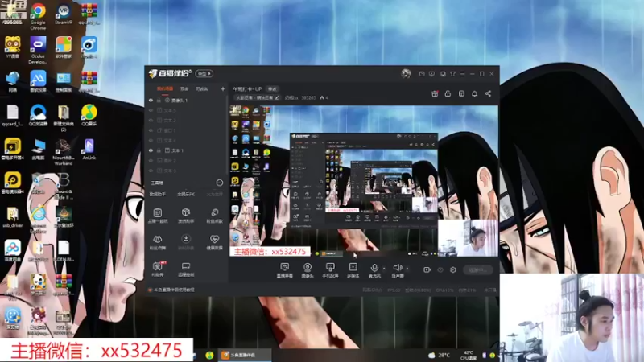
Task: Open Google Chrome desktop icon
Action: [38, 16]
